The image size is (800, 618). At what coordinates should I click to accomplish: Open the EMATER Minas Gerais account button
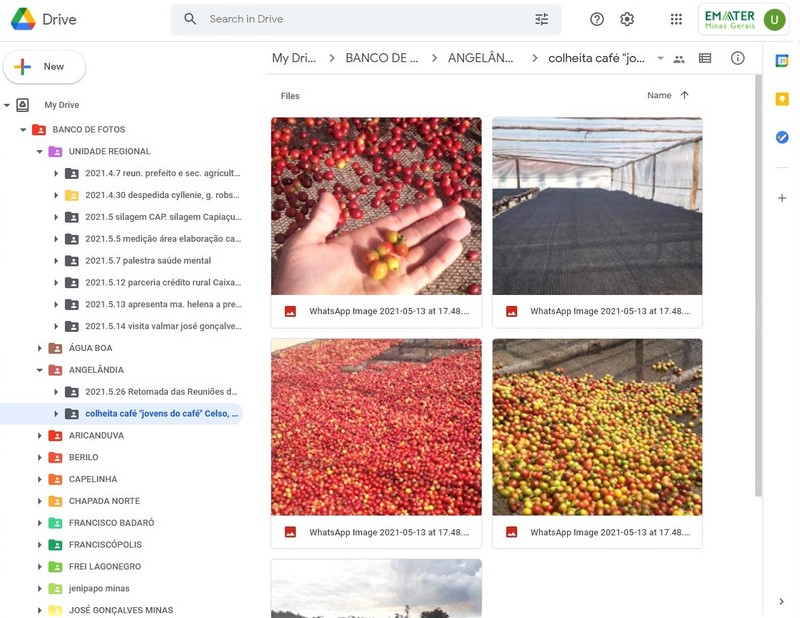[x=743, y=20]
